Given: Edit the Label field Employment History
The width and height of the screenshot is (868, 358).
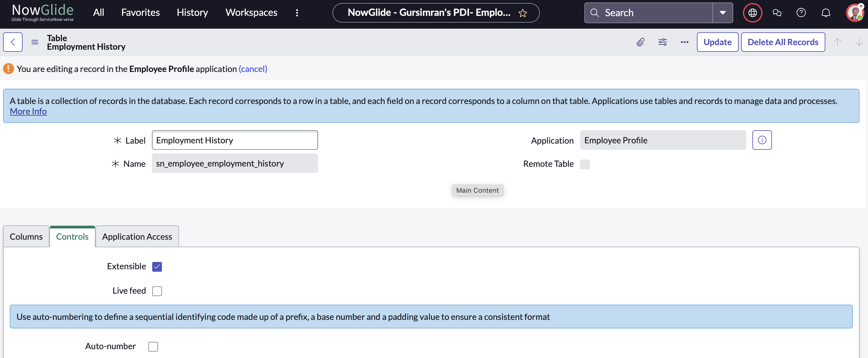Looking at the screenshot, I should [235, 140].
